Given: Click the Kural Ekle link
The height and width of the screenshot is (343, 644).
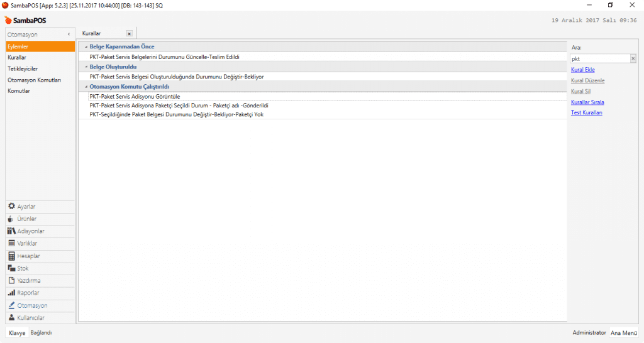Looking at the screenshot, I should click(582, 70).
